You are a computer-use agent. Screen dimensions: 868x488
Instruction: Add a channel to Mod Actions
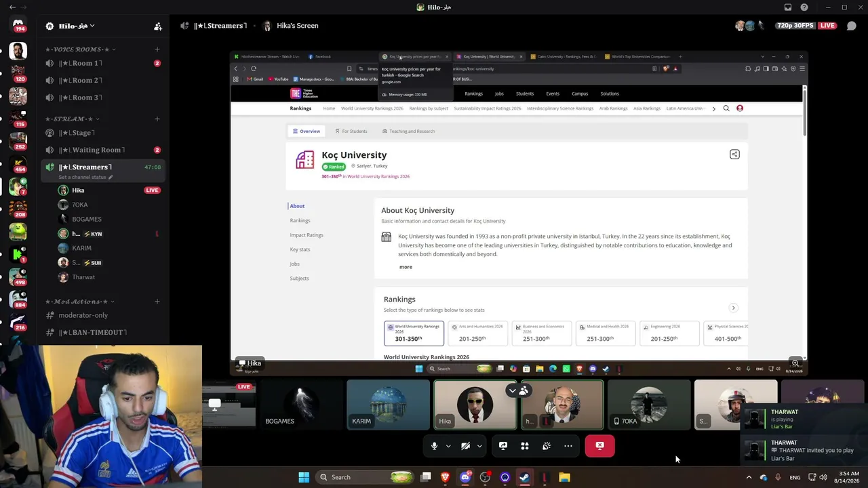[157, 302]
